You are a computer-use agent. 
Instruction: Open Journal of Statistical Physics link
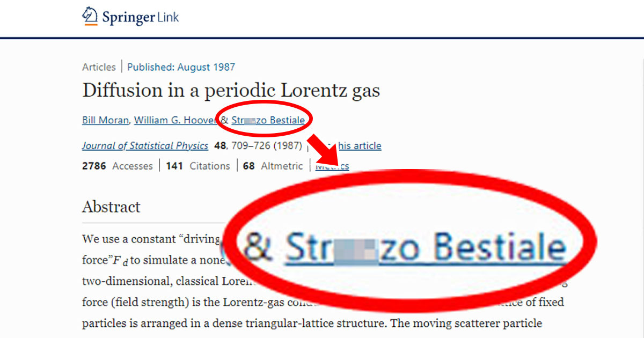[145, 146]
